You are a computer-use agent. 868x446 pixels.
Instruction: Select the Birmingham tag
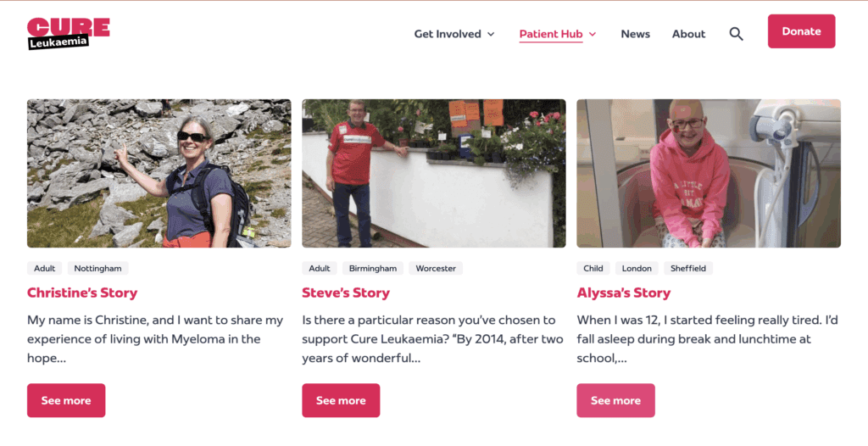click(372, 268)
